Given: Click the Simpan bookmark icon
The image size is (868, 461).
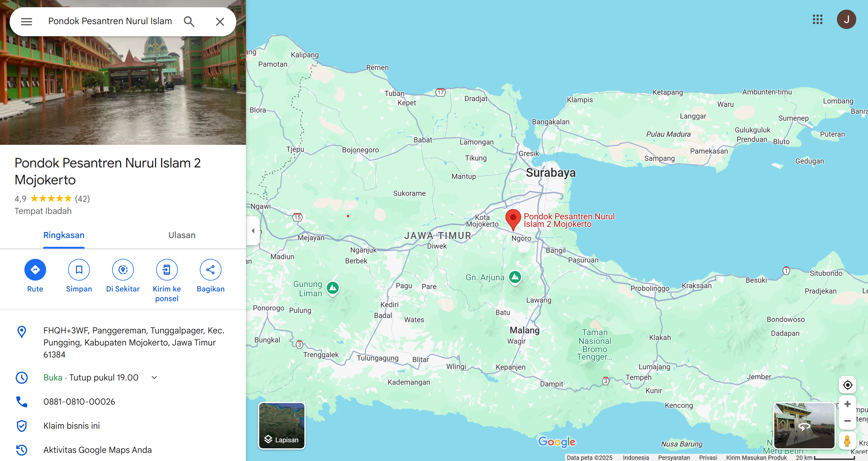Looking at the screenshot, I should tap(79, 269).
